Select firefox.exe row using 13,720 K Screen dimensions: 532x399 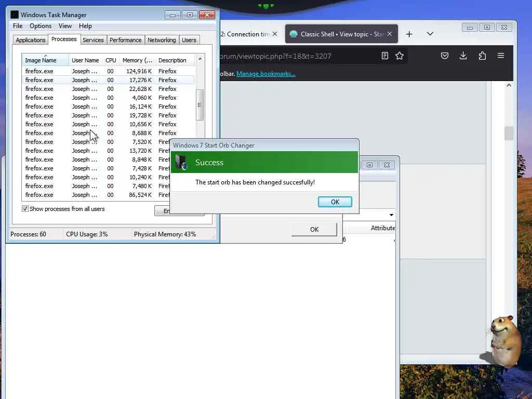pos(96,151)
